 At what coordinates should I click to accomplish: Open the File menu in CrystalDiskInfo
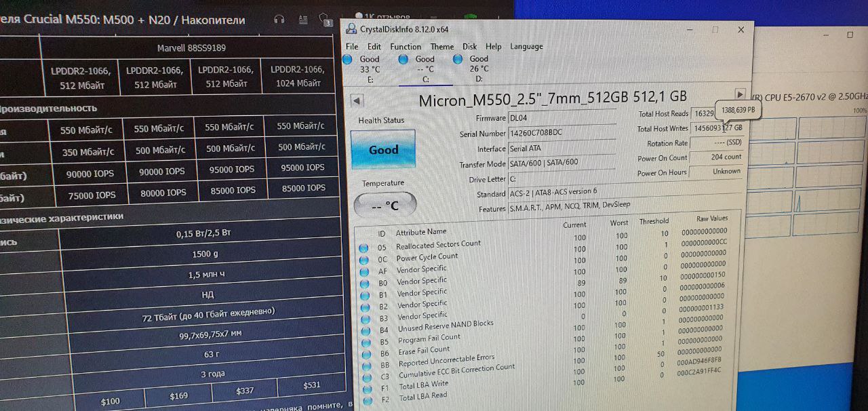352,47
